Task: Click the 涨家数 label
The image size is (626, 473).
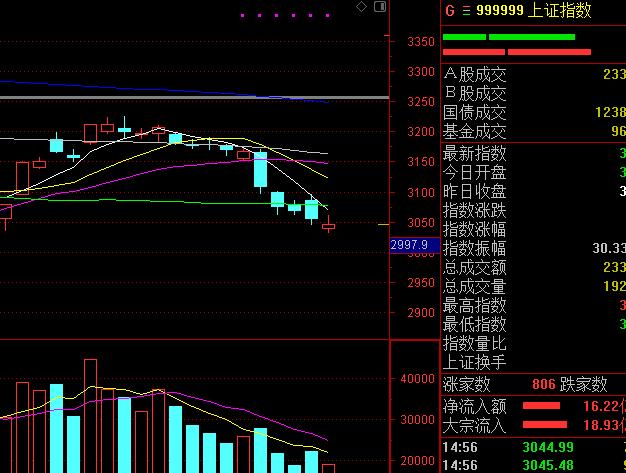Action: pyautogui.click(x=467, y=384)
